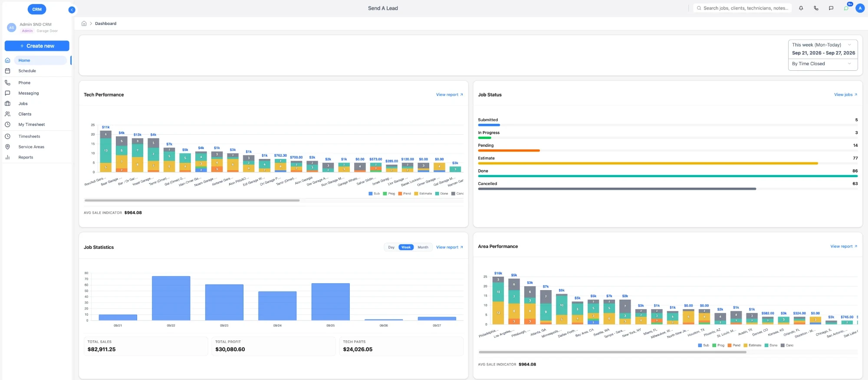Click the Messaging sidebar icon
Screen dimensions: 868x380
7,93
